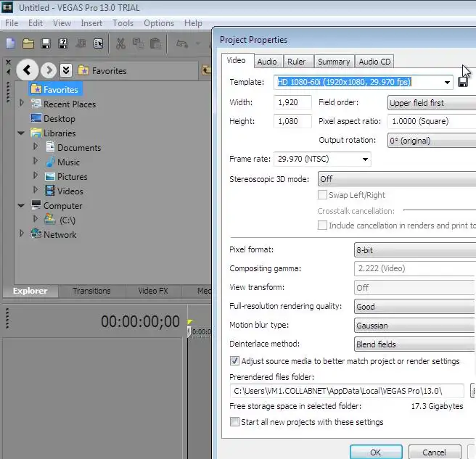Click the Explorer forward arrow button
This screenshot has width=476, height=459.
[x=49, y=70]
